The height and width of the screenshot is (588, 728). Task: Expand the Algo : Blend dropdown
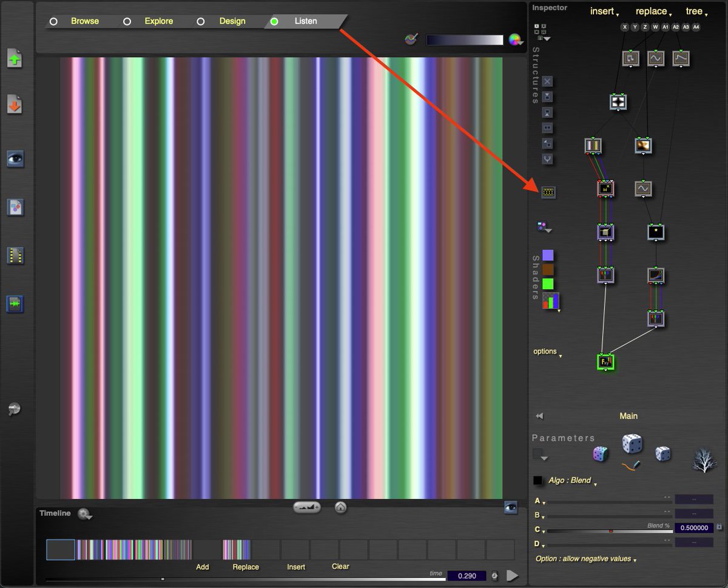coord(572,481)
